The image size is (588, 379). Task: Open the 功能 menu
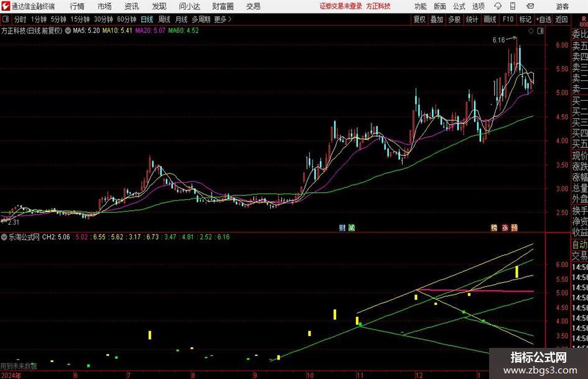[421, 6]
